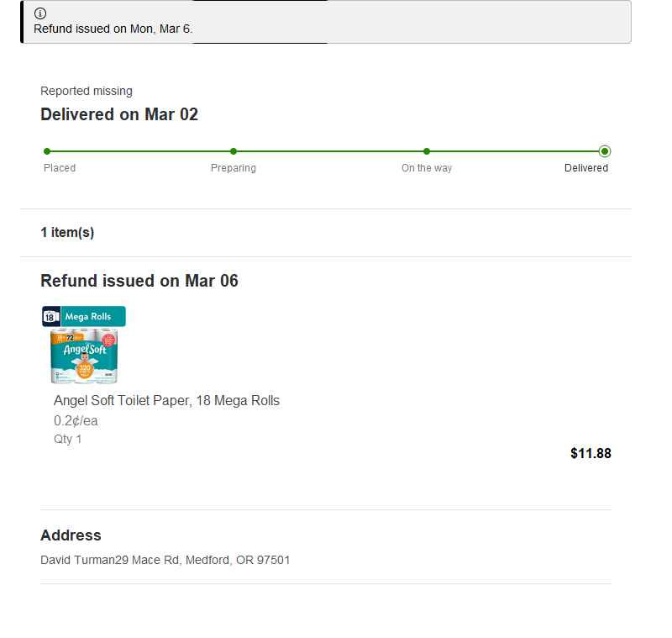
Task: Click the Preparing step dot on tracker
Action: (x=234, y=151)
